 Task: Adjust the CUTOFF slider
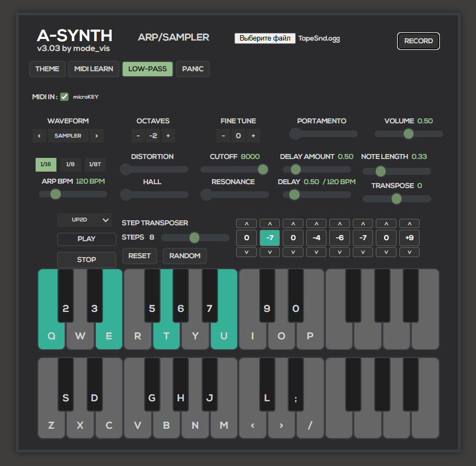click(x=234, y=169)
